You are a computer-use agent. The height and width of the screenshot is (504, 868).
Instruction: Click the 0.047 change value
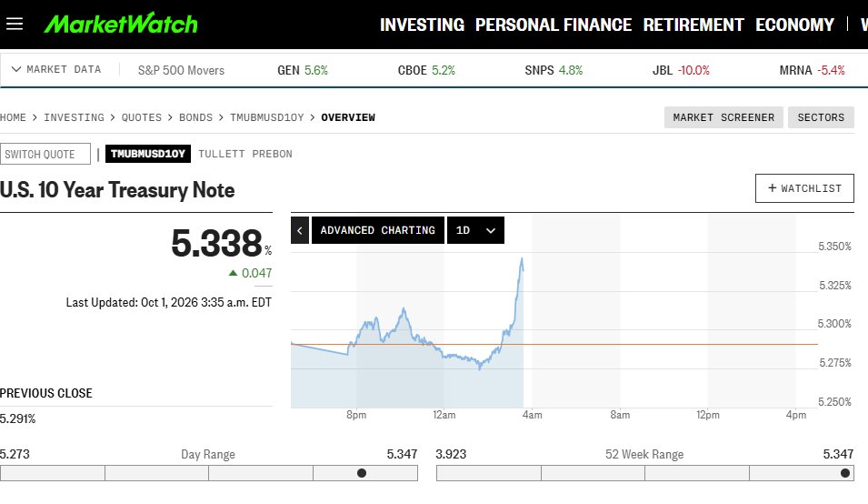click(x=256, y=273)
